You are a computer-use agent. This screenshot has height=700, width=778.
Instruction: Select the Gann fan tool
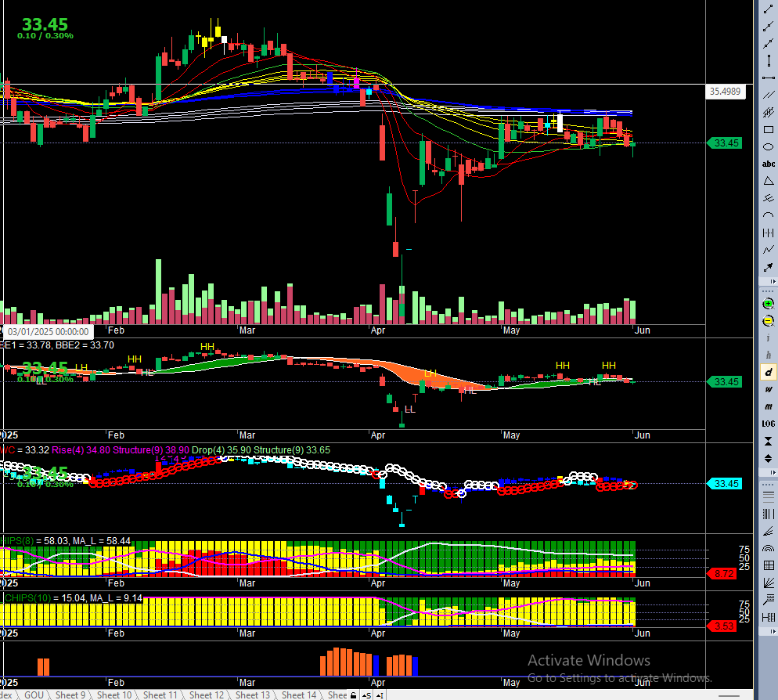[x=768, y=583]
